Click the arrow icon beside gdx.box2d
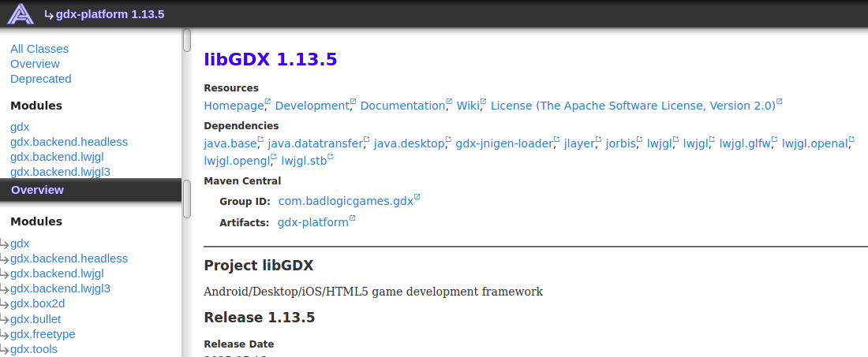868x357 pixels. tap(5, 304)
